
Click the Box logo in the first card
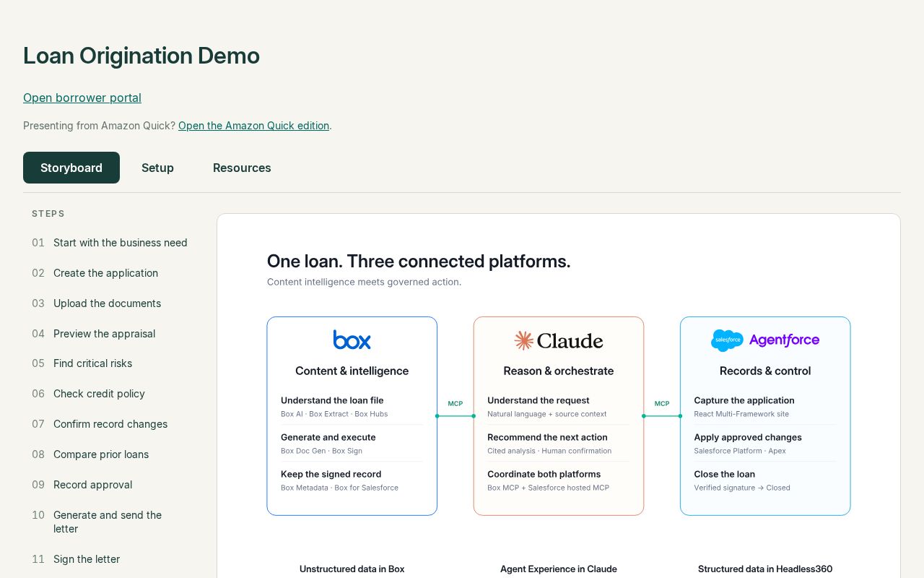352,340
